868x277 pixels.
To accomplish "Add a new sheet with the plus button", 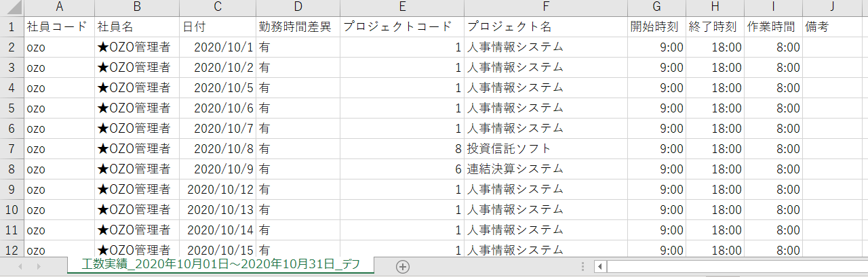I will 403,267.
